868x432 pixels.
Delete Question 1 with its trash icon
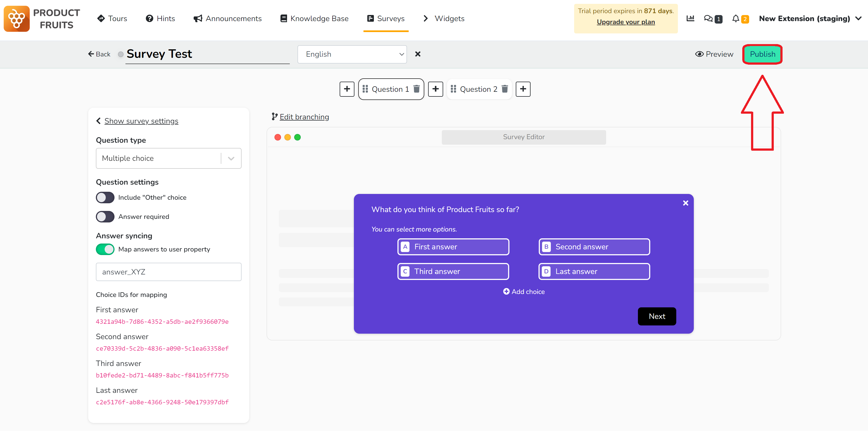(417, 89)
